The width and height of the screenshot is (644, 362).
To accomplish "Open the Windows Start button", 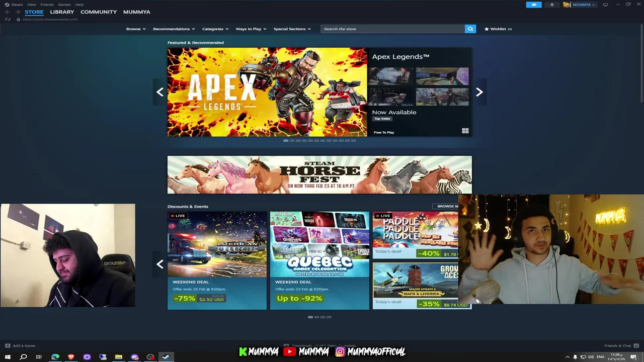I will tap(8, 357).
